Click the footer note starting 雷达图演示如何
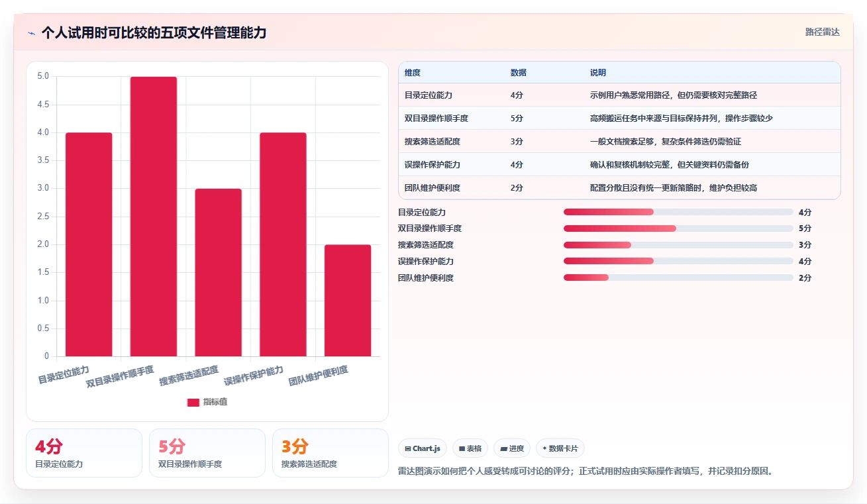The width and height of the screenshot is (867, 504). 586,472
